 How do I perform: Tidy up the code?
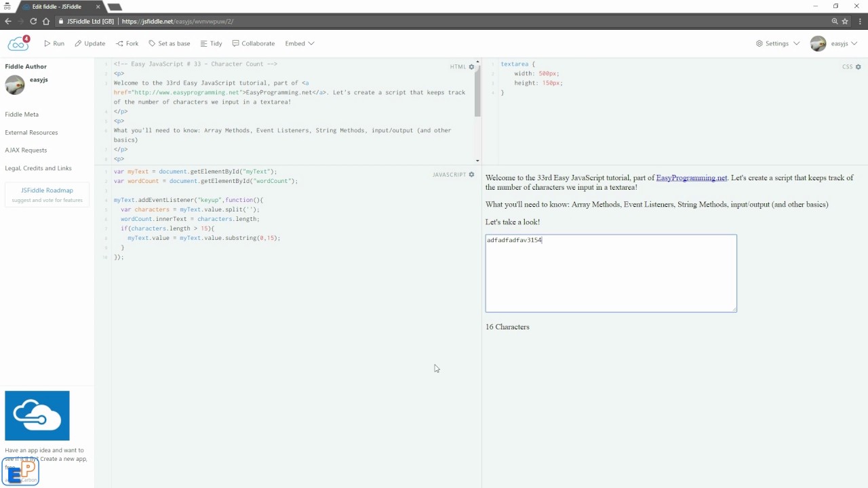(x=211, y=43)
